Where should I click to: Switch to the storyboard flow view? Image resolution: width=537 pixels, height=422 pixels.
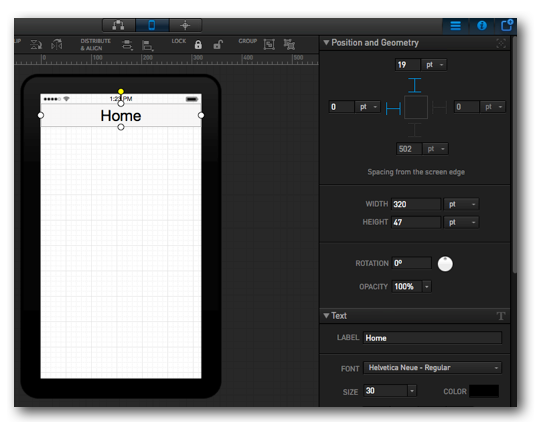118,25
